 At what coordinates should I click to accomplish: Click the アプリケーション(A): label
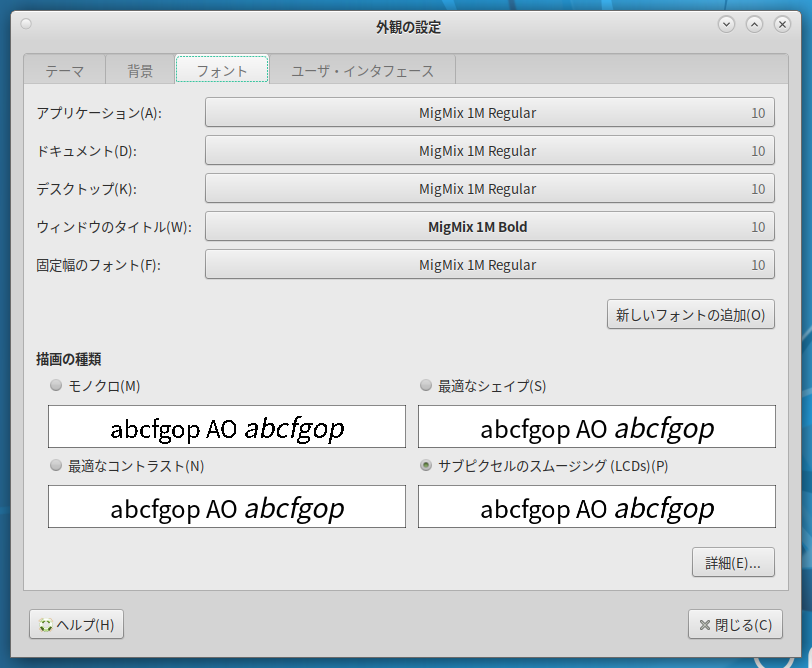[x=99, y=113]
